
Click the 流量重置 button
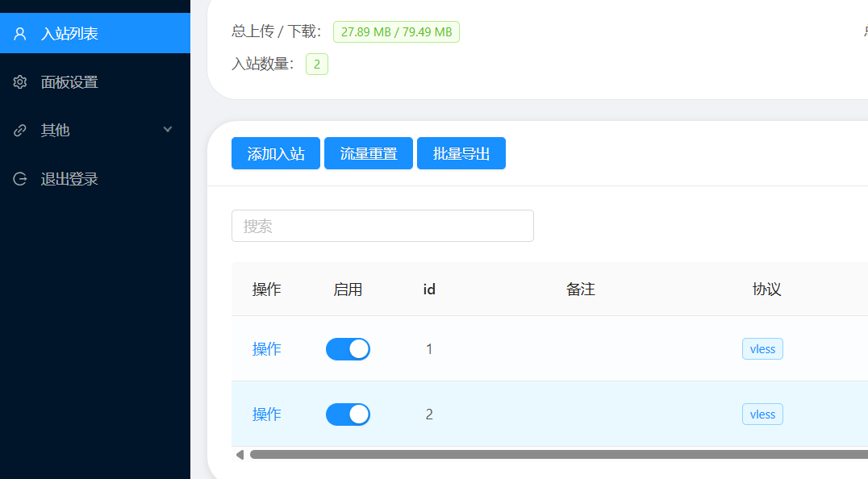point(369,153)
